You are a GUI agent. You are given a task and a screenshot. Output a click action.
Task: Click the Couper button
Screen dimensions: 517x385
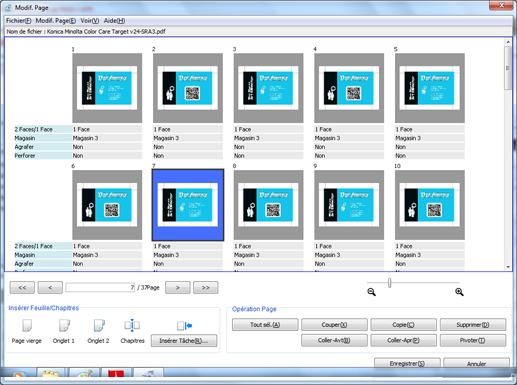click(334, 325)
